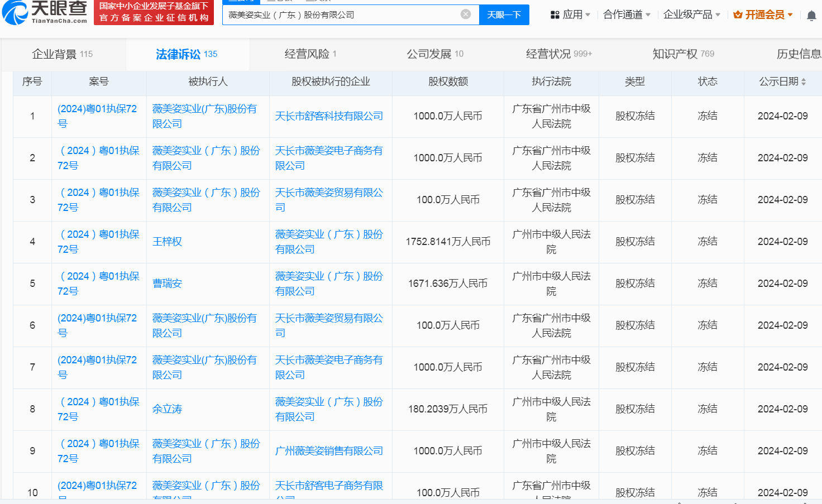The image size is (822, 504).
Task: Click the Tianyancha logo icon
Action: pyautogui.click(x=15, y=12)
